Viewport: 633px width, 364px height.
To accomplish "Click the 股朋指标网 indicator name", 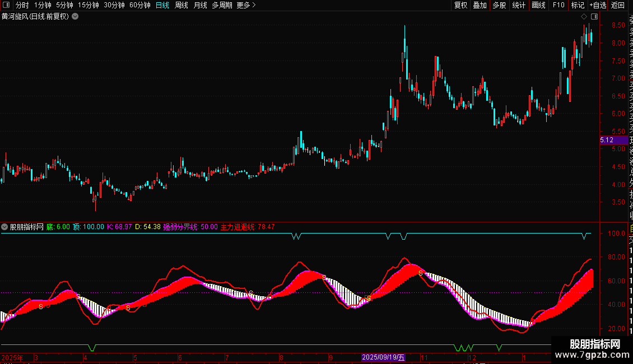I will tap(27, 227).
